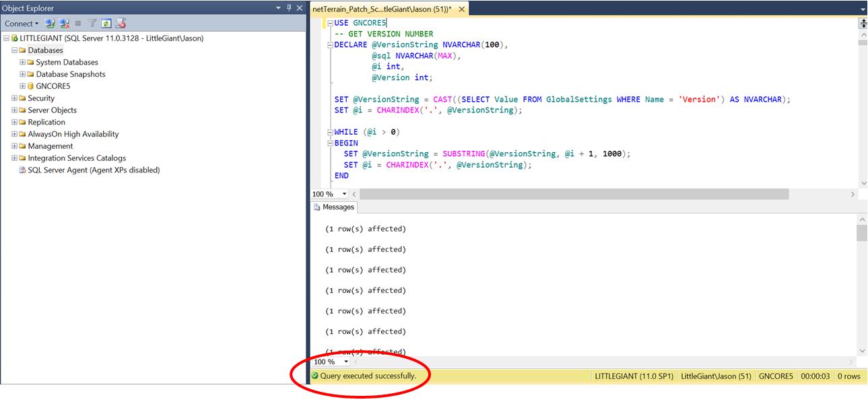Close the netTerrain_Patch query tab
The height and width of the screenshot is (408, 868).
[461, 9]
